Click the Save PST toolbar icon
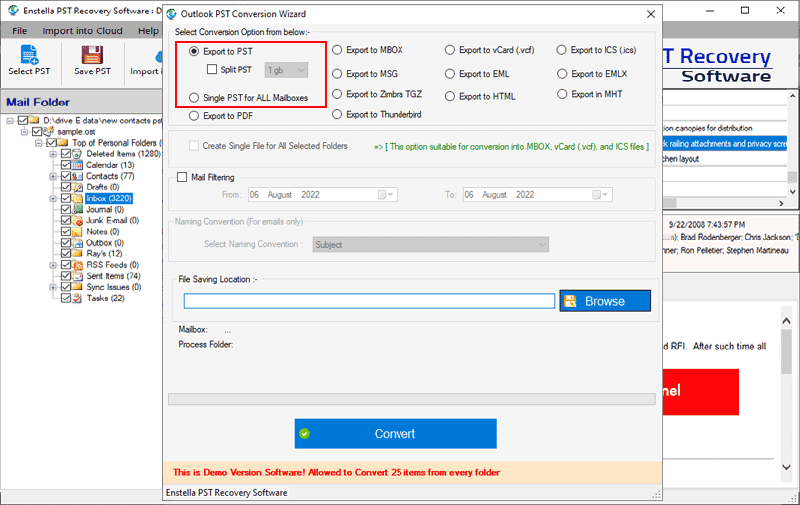 [92, 55]
